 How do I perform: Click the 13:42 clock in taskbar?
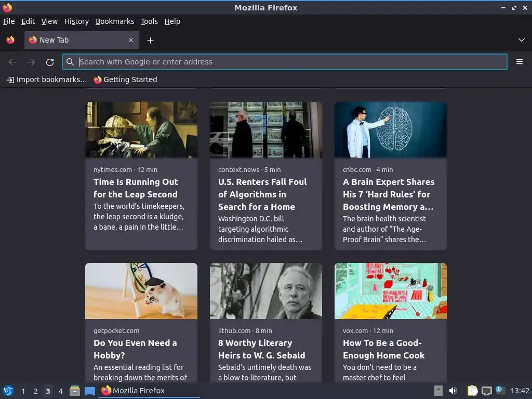tap(520, 391)
